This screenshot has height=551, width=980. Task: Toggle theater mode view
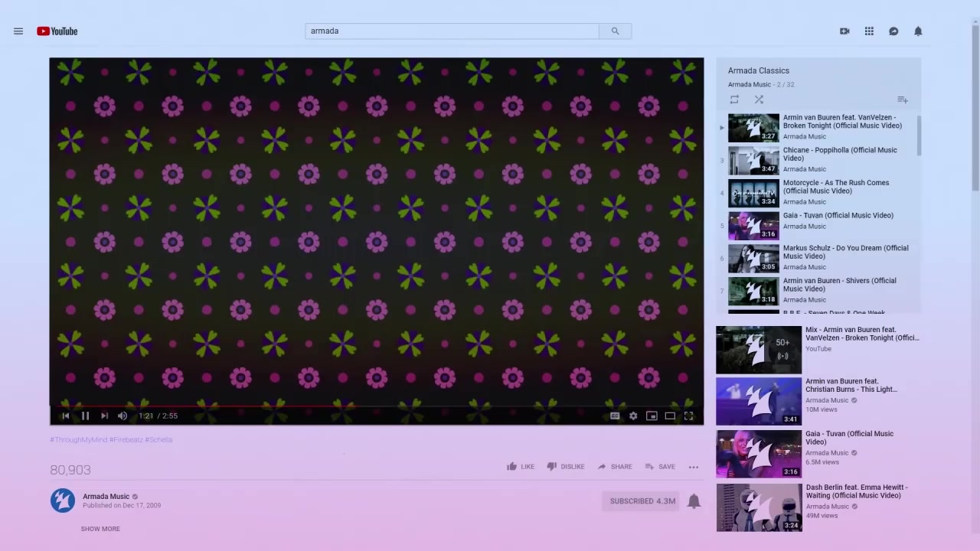[x=670, y=416]
